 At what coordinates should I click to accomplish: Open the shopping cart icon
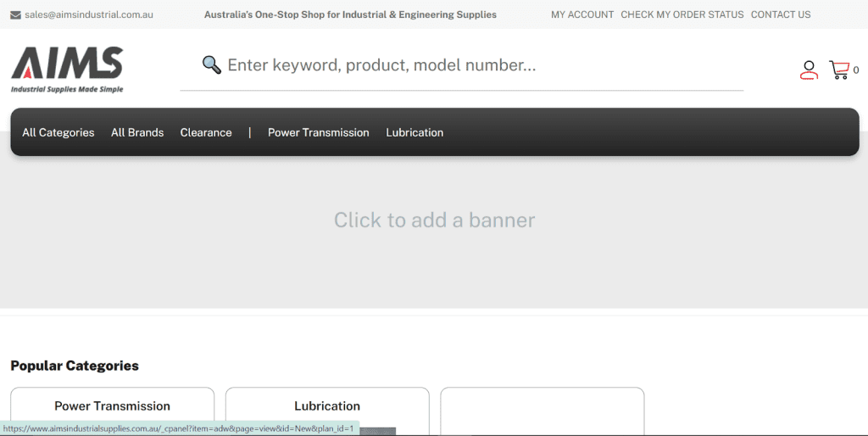click(x=838, y=70)
